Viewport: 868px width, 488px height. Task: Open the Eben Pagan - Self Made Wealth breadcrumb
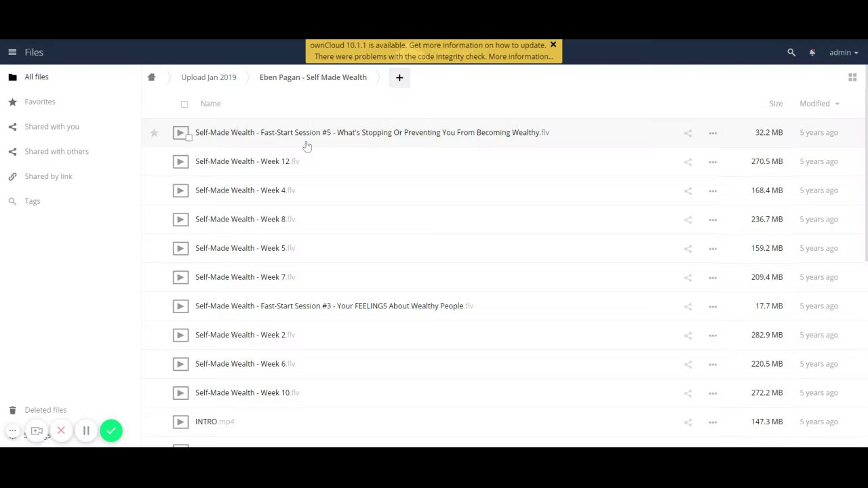[313, 77]
